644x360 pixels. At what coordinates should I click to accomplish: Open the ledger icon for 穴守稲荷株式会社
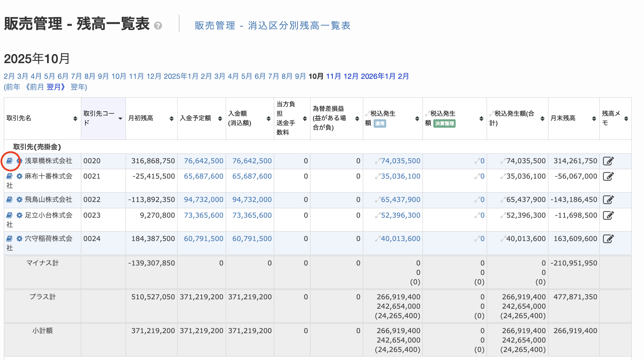click(10, 239)
